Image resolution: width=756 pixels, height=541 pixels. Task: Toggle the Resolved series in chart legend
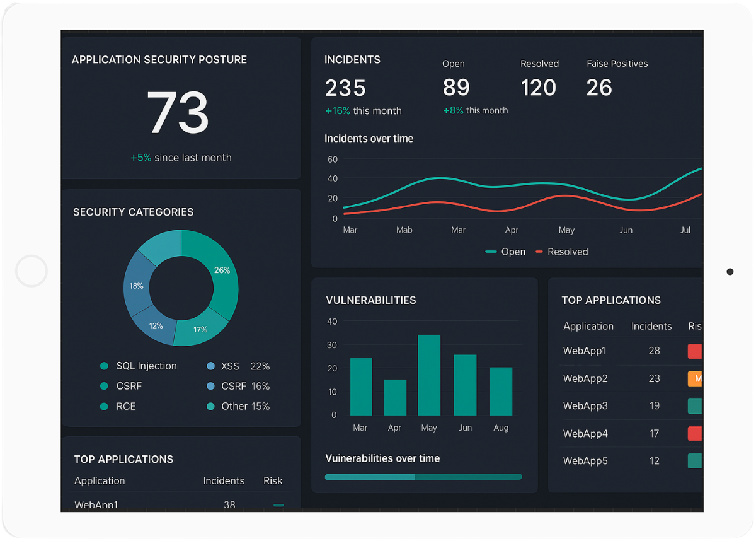(x=561, y=252)
